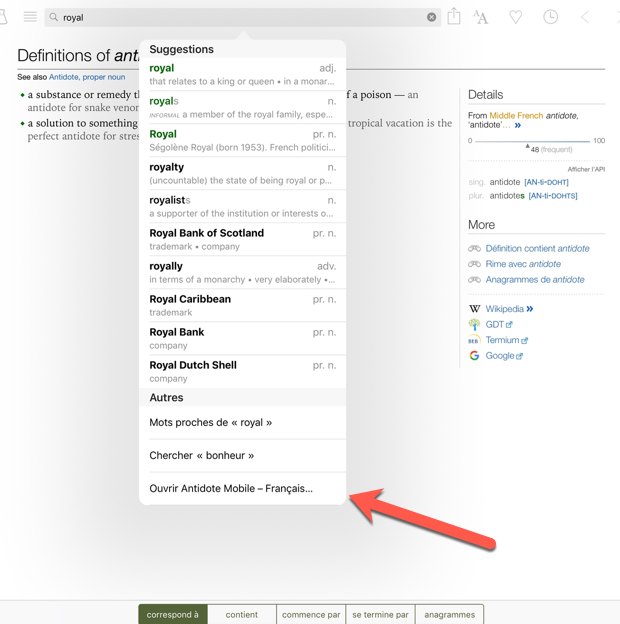Open the hamburger menu icon

tap(30, 17)
